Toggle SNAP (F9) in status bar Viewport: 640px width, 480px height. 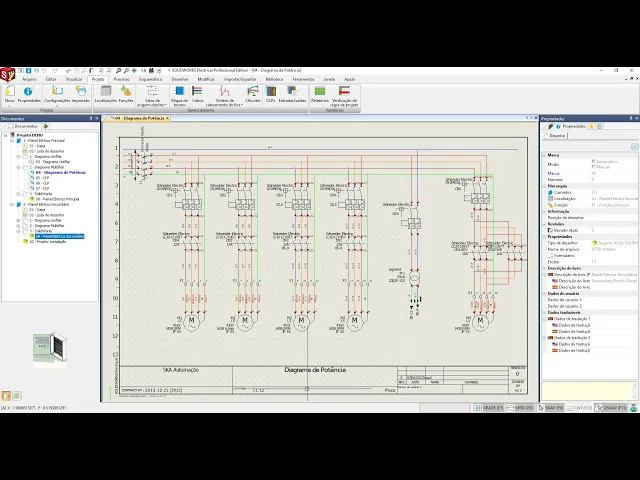coord(551,408)
